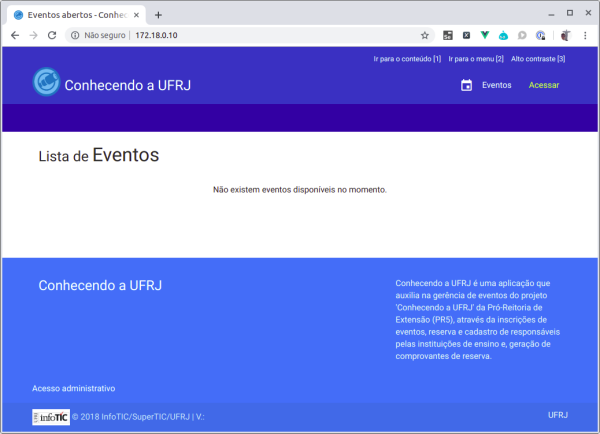600x434 pixels.
Task: Go back with the browser back arrow
Action: pyautogui.click(x=15, y=35)
